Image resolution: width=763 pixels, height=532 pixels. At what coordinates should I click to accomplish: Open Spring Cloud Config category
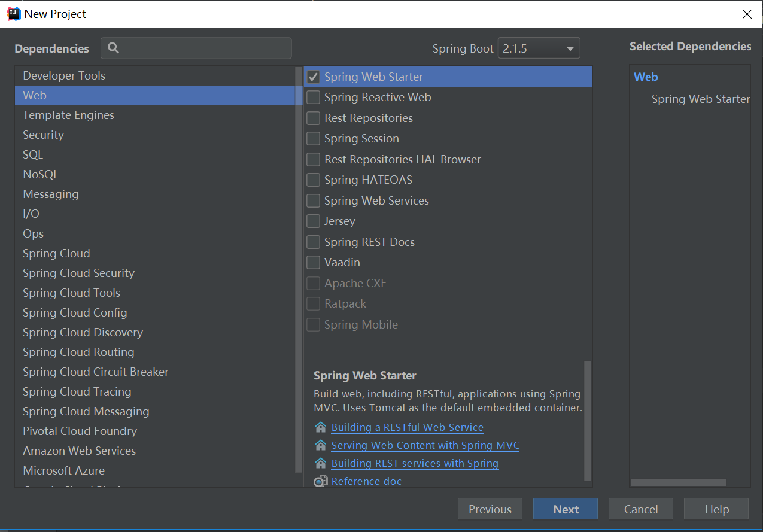[156, 312]
